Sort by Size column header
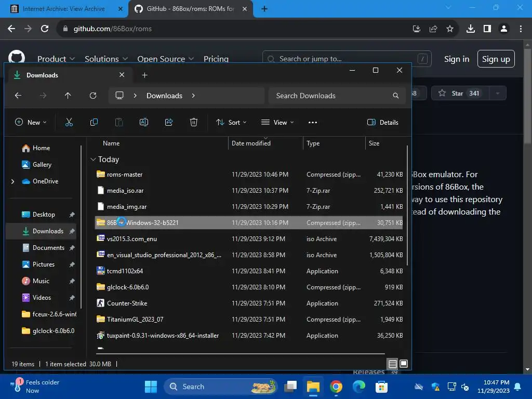532x399 pixels. 374,143
